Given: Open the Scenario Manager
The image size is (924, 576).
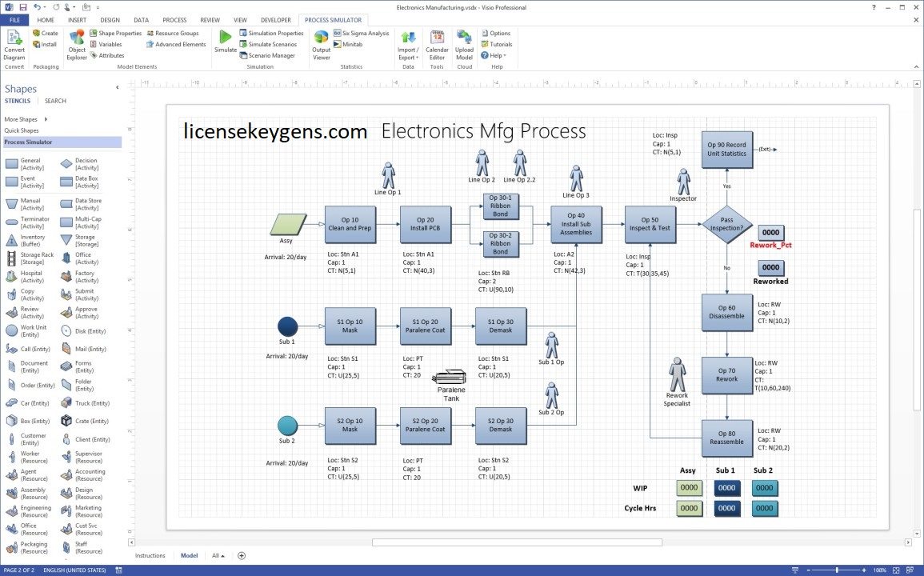Looking at the screenshot, I should coord(267,55).
